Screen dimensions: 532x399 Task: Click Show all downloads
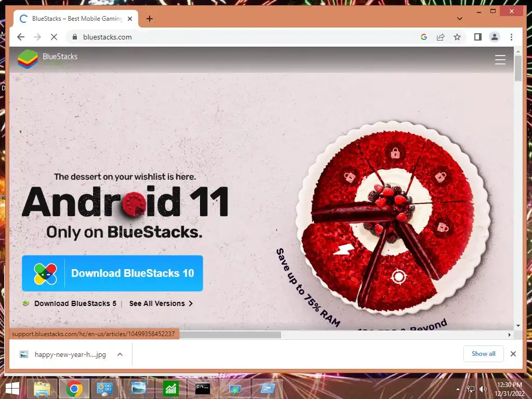(483, 354)
